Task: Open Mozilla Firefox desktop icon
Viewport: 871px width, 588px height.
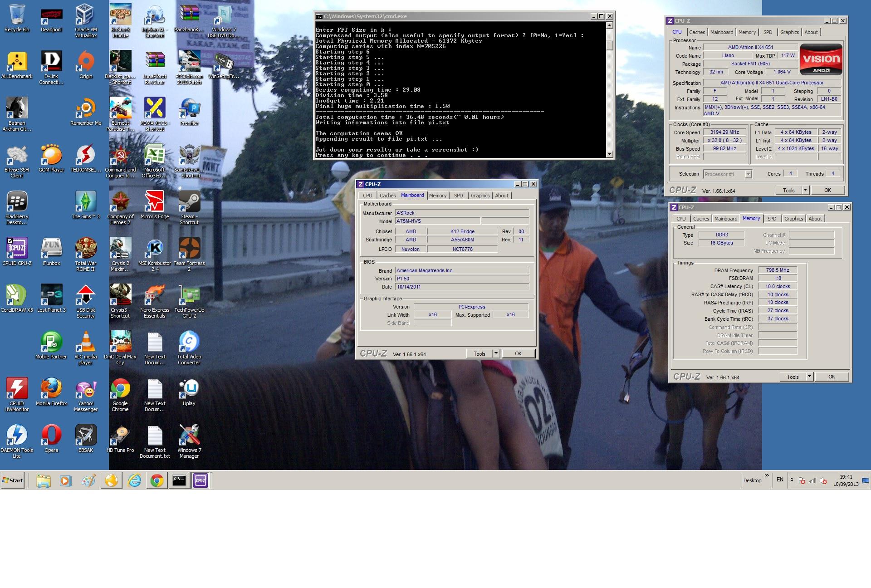Action: tap(51, 392)
